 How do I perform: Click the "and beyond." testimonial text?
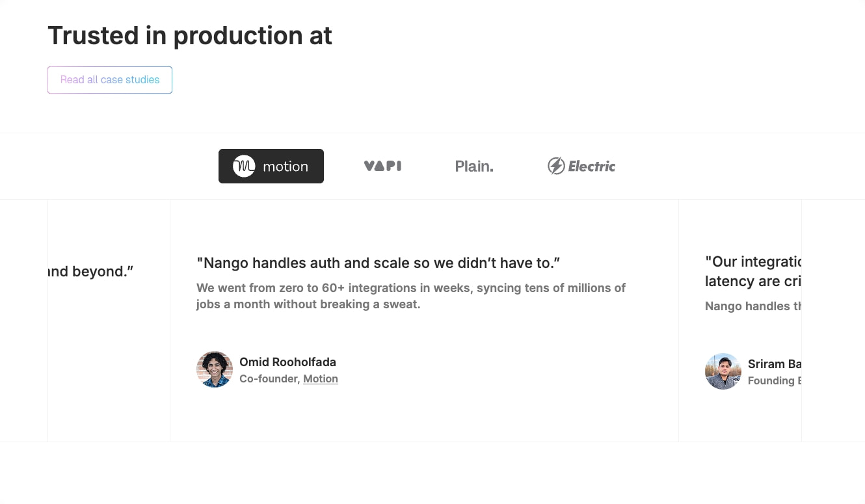[90, 271]
